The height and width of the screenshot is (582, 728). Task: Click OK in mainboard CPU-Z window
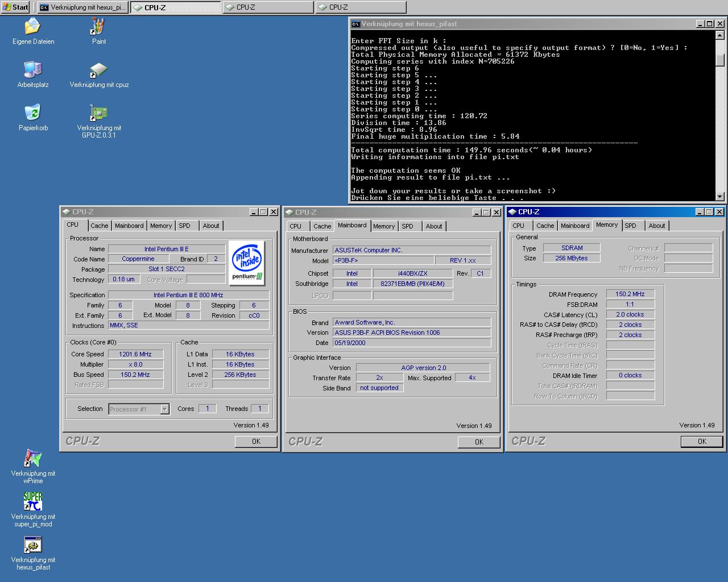479,442
